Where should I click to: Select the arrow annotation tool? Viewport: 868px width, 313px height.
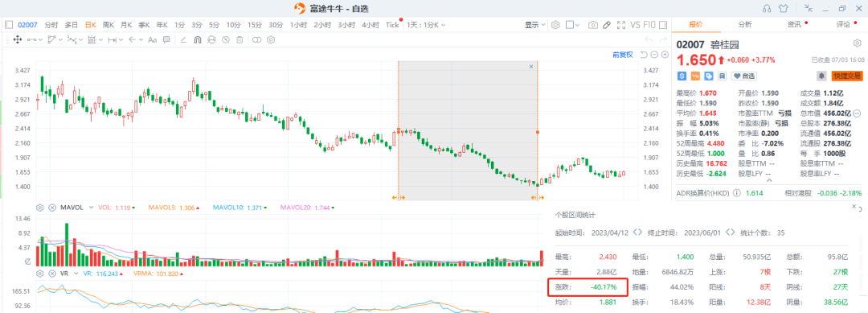[132, 39]
